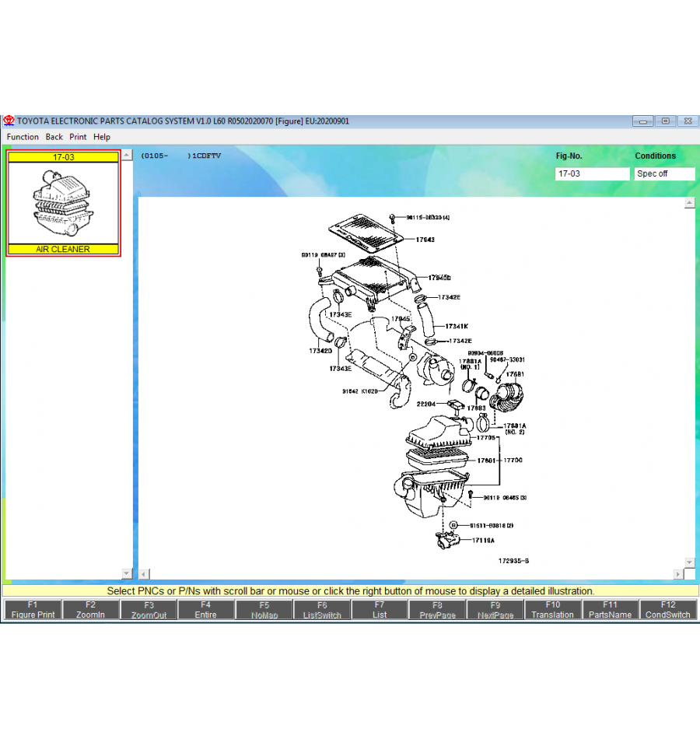700x739 pixels.
Task: Click the F3 ZoomOut button
Action: pyautogui.click(x=149, y=610)
